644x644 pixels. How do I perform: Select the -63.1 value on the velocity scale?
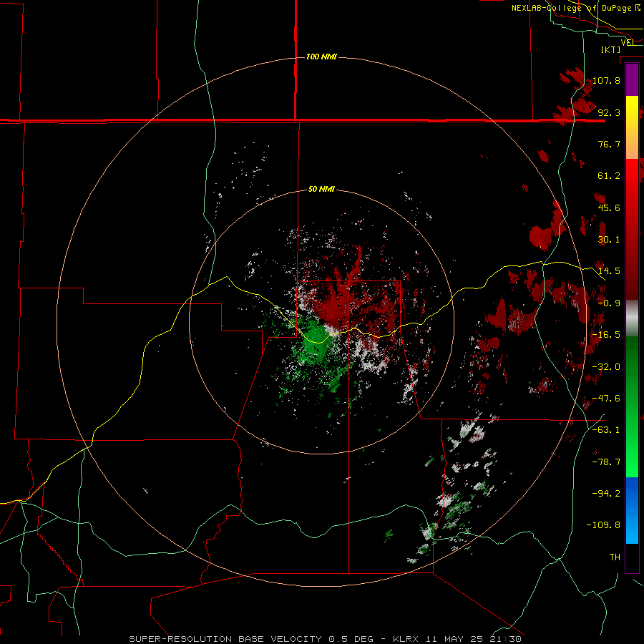click(x=606, y=430)
